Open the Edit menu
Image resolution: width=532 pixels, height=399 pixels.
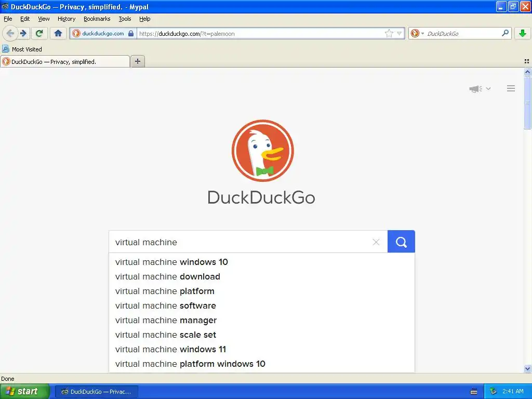(25, 19)
